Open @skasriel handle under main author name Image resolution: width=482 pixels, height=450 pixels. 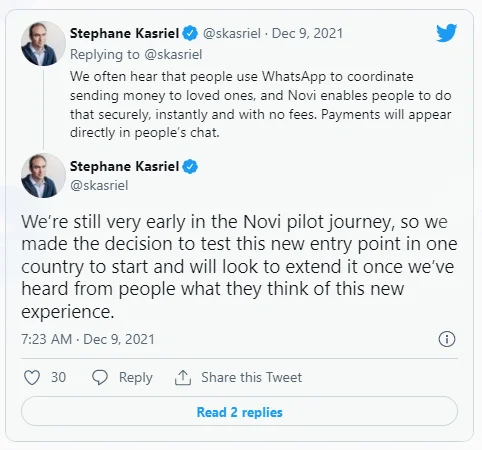coord(99,185)
